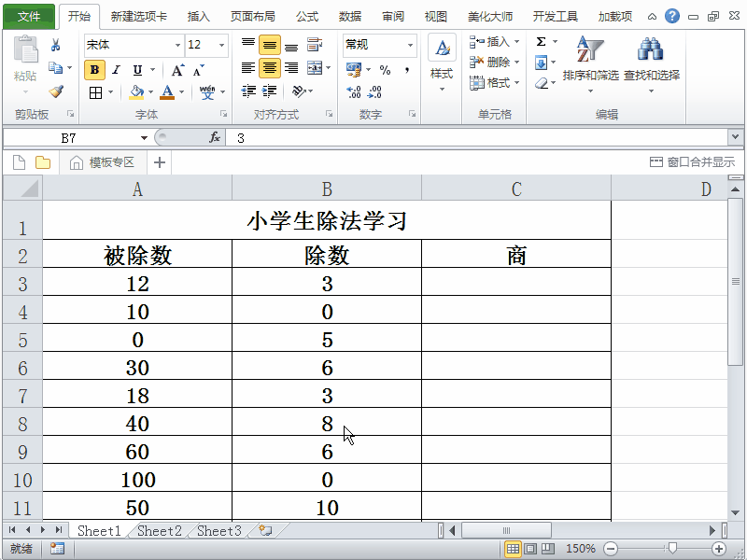The height and width of the screenshot is (560, 747).
Task: Click the 排序和筛选 sort and filter icon
Action: tap(590, 58)
